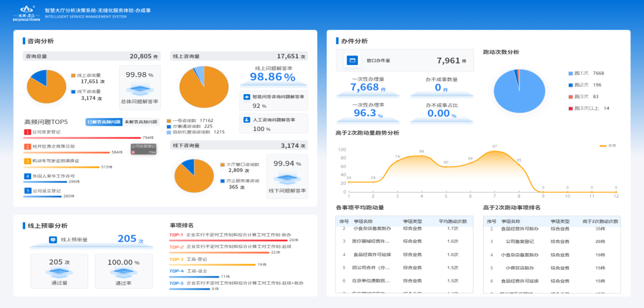Switch to 已解答高频问题 tab

(x=103, y=122)
